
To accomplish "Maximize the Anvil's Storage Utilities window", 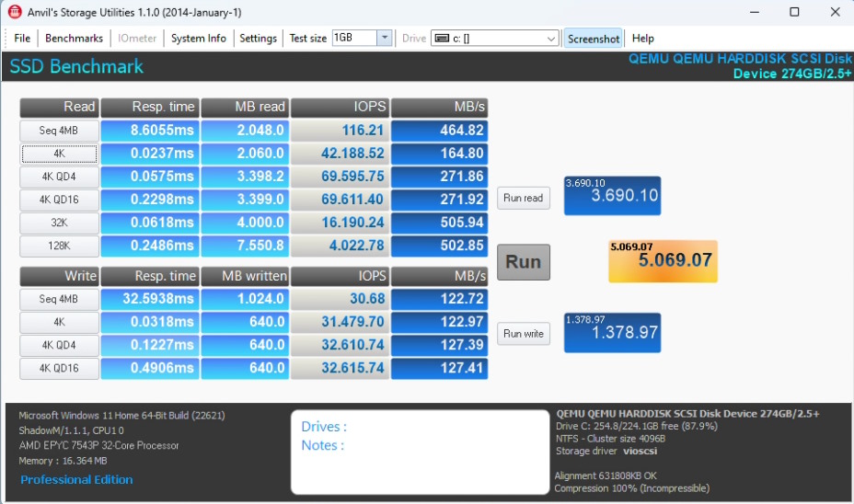I will [x=794, y=12].
